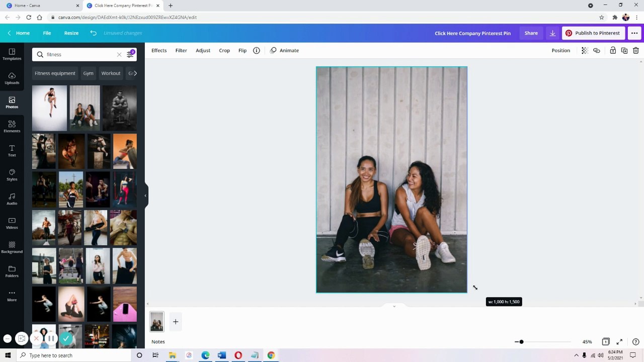Open the search filter options icon
This screenshot has width=644, height=362.
click(x=130, y=54)
